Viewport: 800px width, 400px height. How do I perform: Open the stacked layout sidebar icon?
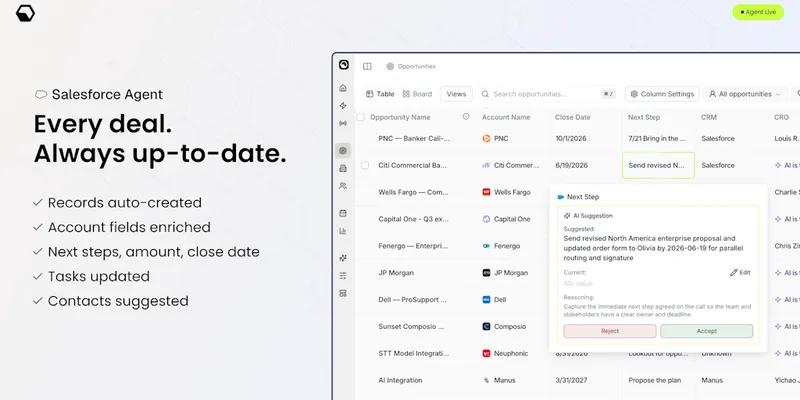coord(343,293)
